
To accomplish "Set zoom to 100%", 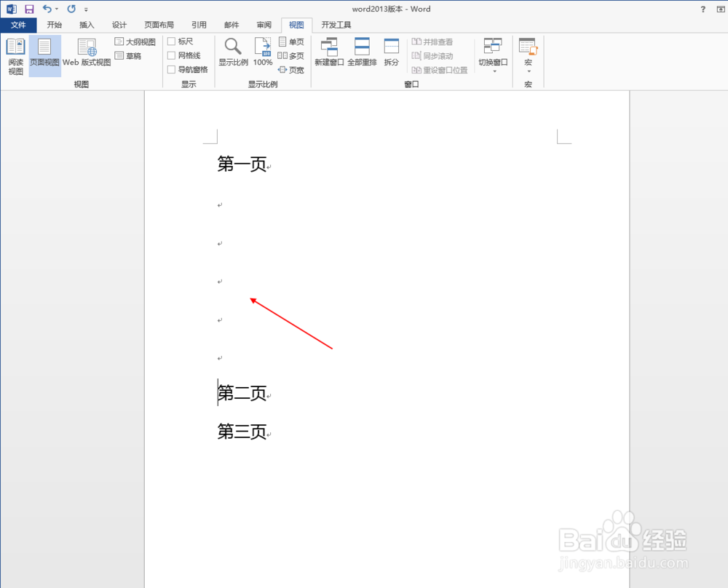I will pyautogui.click(x=262, y=51).
